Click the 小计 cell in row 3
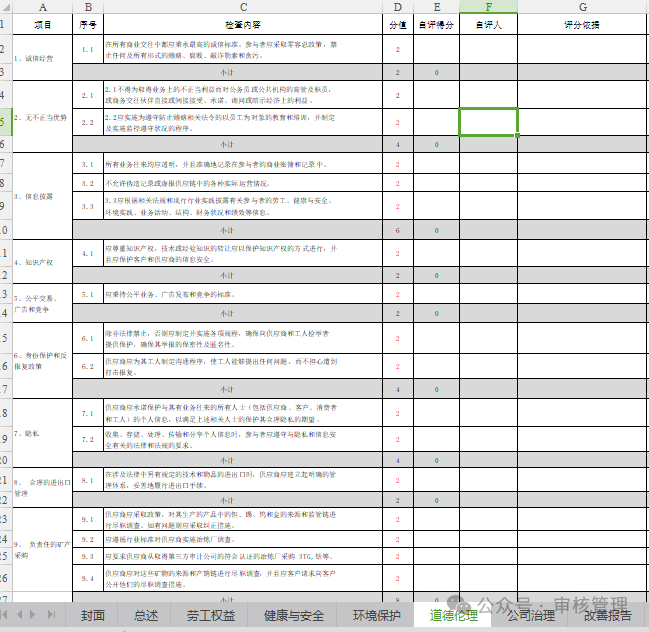Image resolution: width=649 pixels, height=632 pixels. coord(227,72)
